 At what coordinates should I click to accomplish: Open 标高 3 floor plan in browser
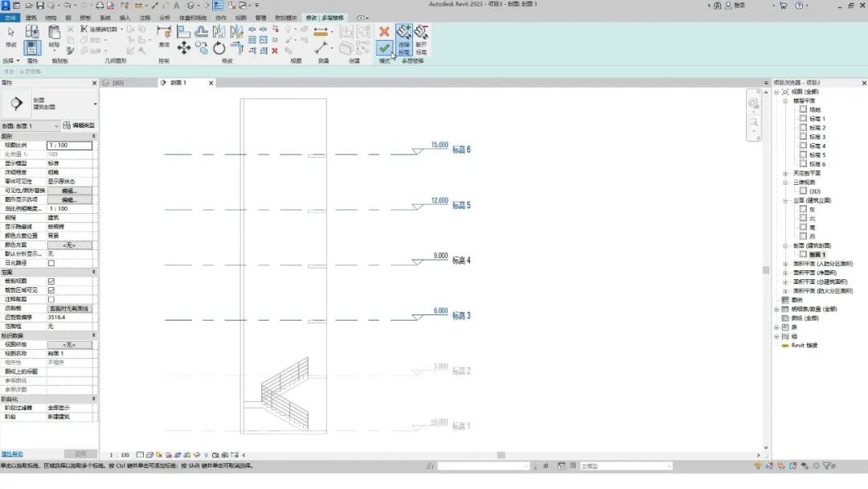click(x=817, y=137)
